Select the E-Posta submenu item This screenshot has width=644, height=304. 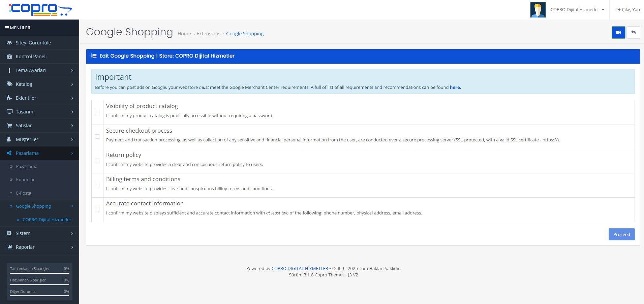point(24,193)
